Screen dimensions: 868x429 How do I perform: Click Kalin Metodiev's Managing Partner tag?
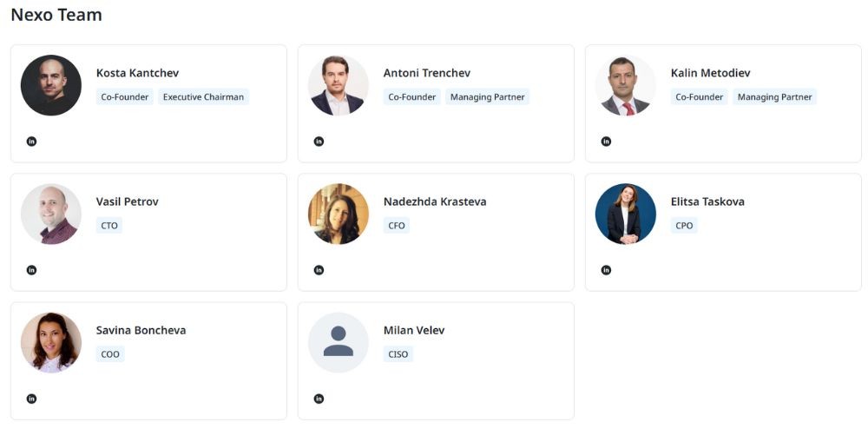[774, 97]
